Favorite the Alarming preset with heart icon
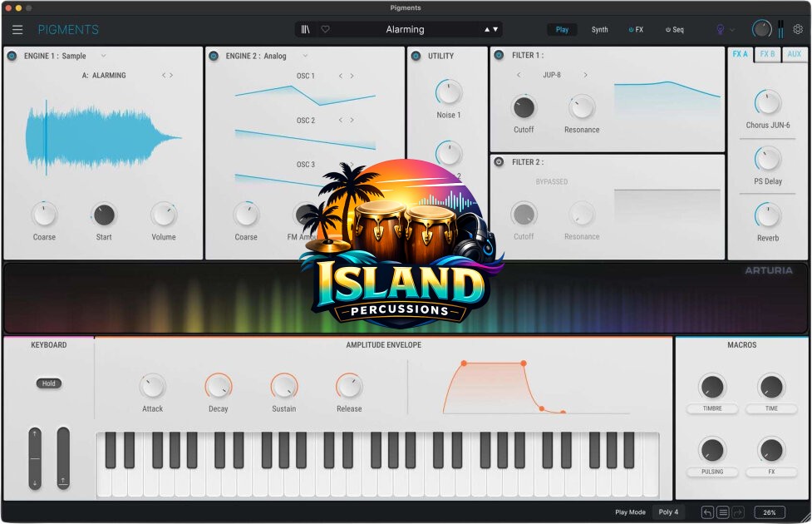The width and height of the screenshot is (812, 524). pos(325,30)
